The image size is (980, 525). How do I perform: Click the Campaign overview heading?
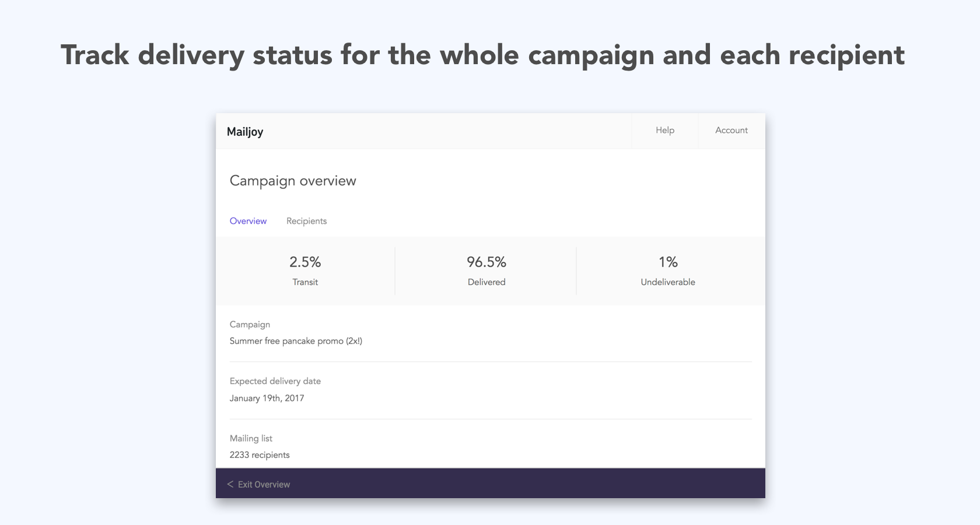293,181
